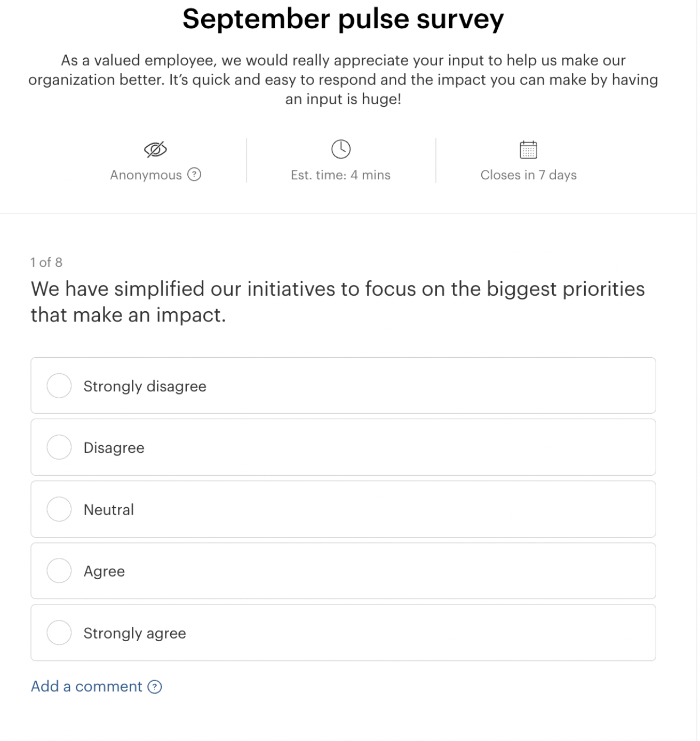Click the 1 of 8 progress indicator
Image resolution: width=700 pixels, height=741 pixels.
point(46,263)
